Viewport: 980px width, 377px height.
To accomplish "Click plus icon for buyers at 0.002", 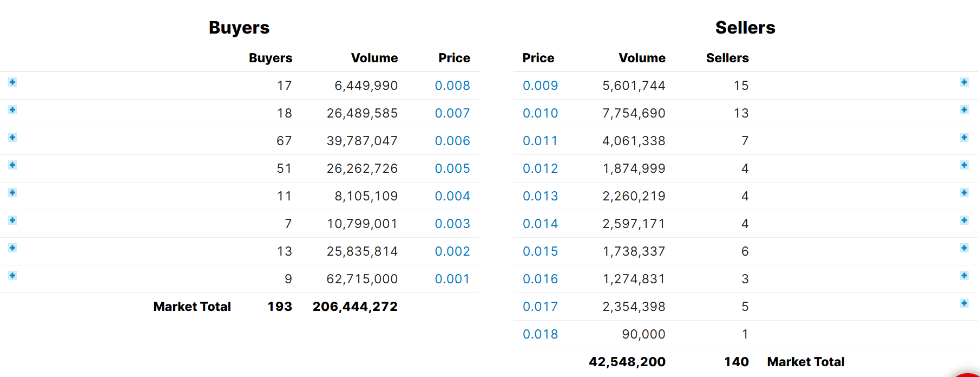I will pyautogui.click(x=12, y=248).
